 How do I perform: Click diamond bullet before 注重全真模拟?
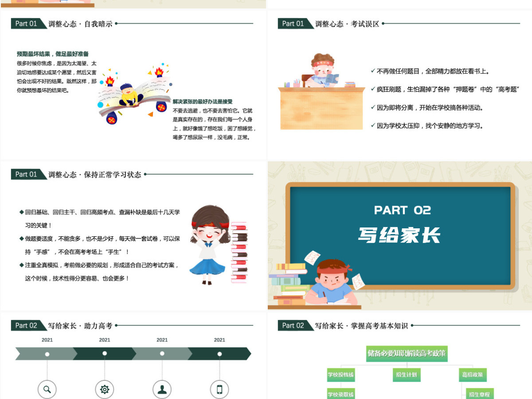tap(22, 265)
